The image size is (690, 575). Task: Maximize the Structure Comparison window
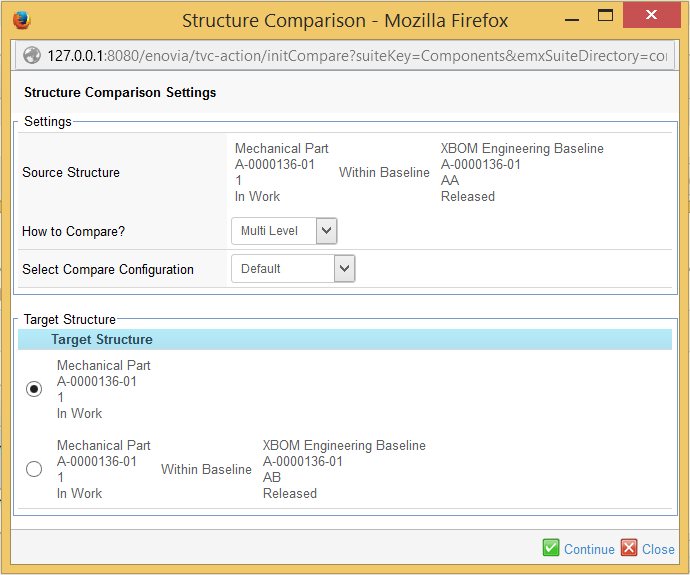[x=604, y=16]
